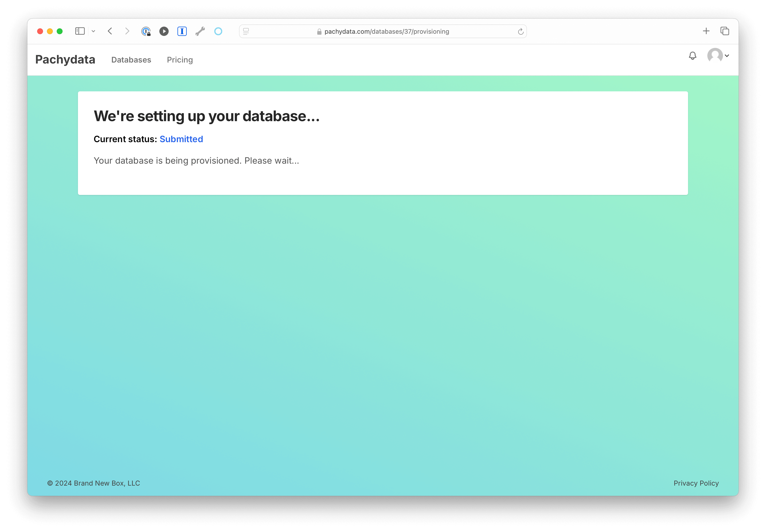Click the Submitted status text
The image size is (766, 532).
(181, 139)
